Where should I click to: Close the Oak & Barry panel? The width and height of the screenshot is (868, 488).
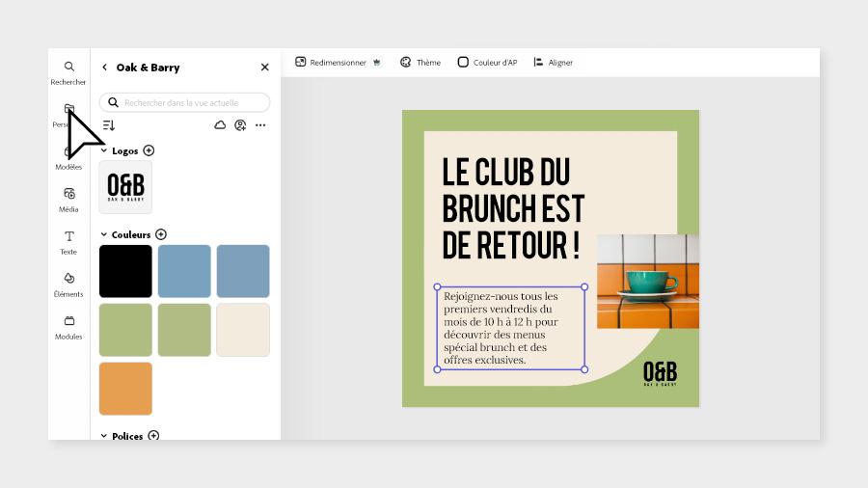(264, 67)
